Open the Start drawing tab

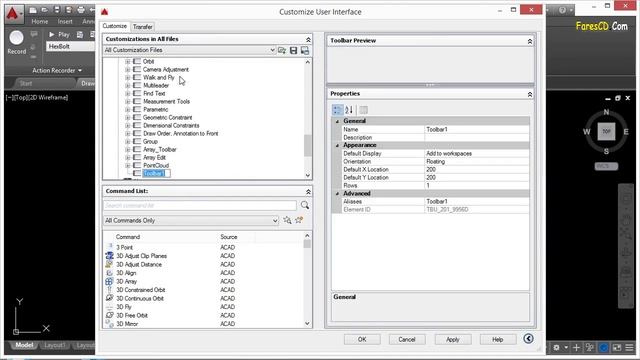[26, 83]
